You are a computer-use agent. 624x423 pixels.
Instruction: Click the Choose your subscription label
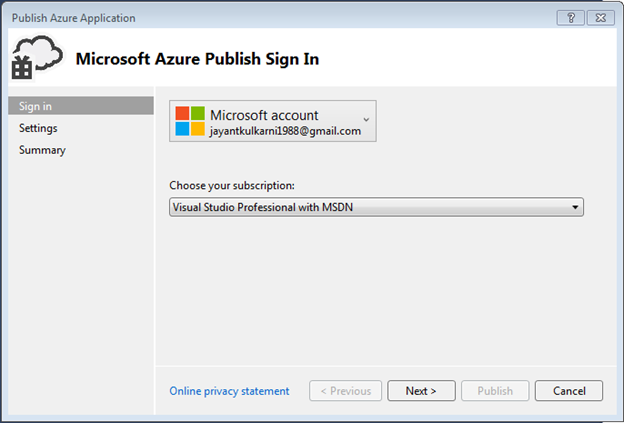point(232,186)
